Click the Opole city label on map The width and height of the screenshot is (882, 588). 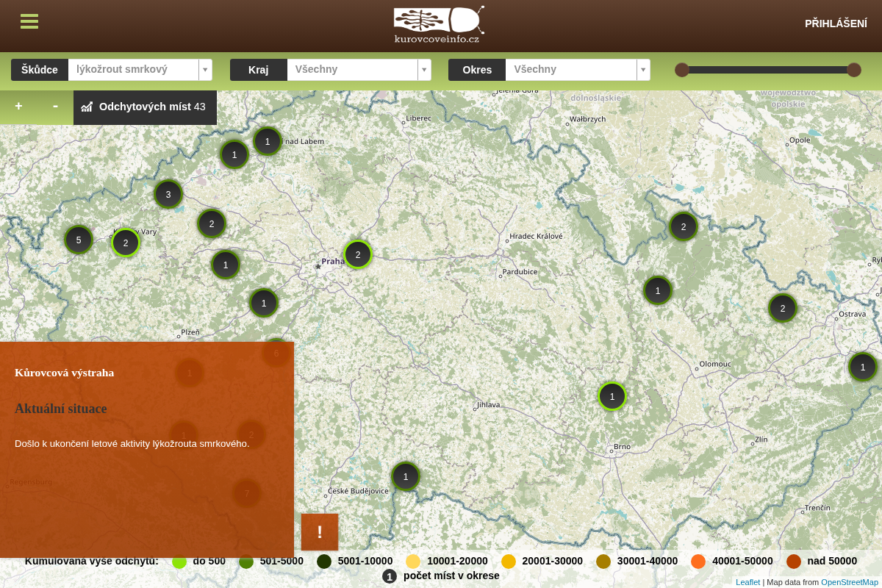(x=800, y=140)
